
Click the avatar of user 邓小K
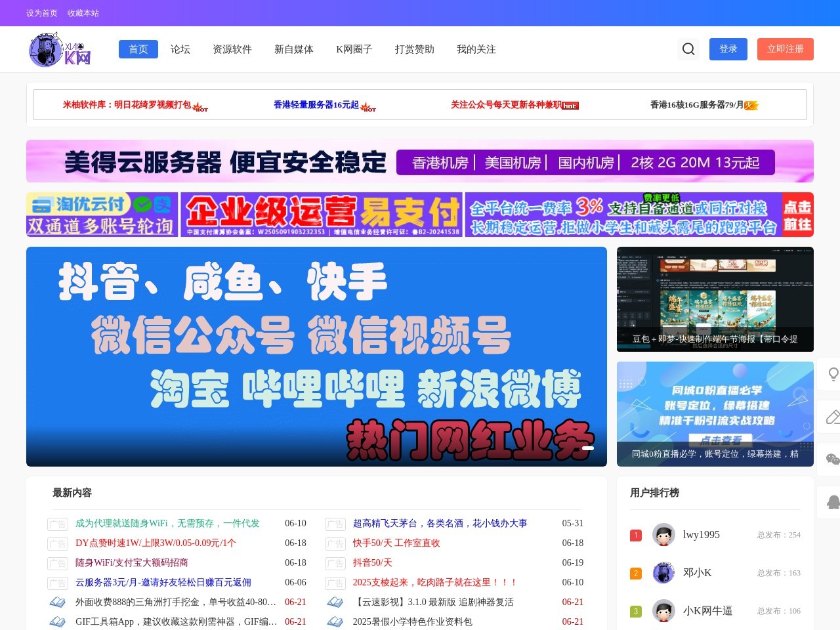point(663,573)
